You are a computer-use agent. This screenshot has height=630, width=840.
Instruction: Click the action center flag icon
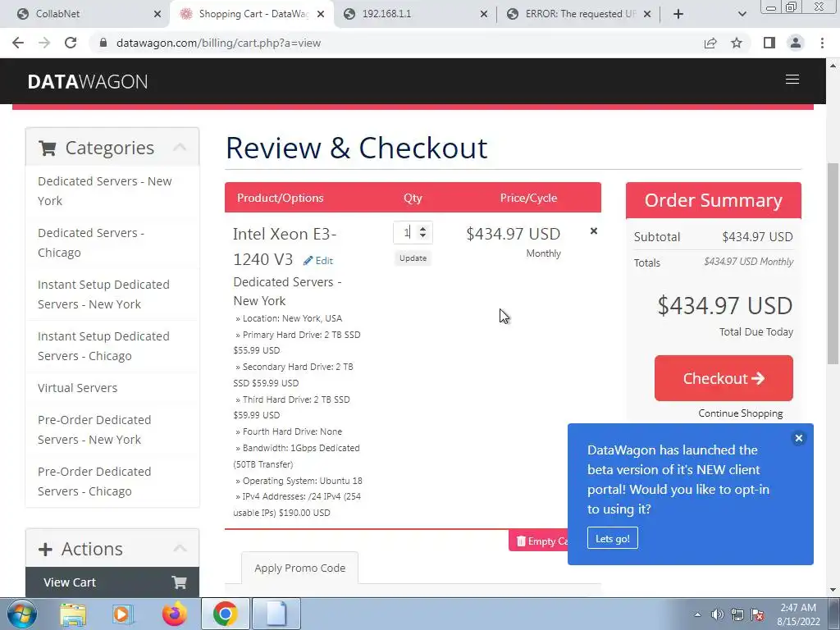757,614
